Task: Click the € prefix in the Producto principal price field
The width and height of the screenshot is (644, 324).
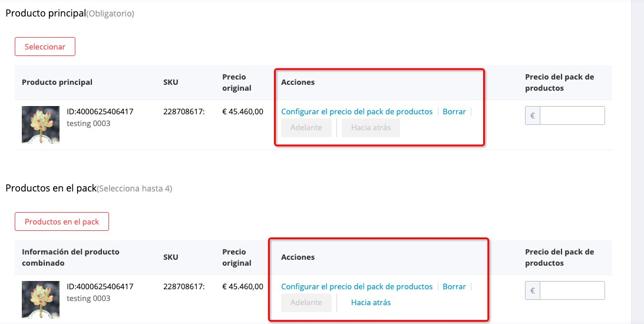Action: 533,115
